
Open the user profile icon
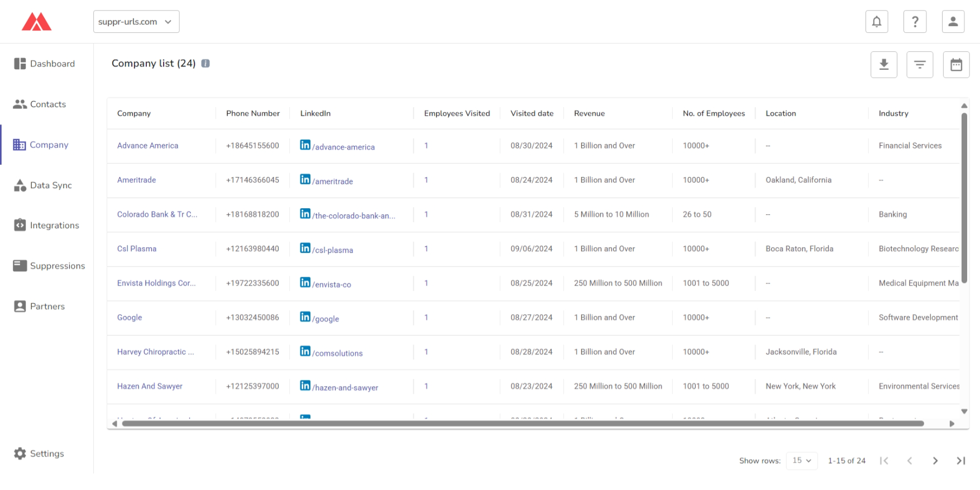[953, 22]
